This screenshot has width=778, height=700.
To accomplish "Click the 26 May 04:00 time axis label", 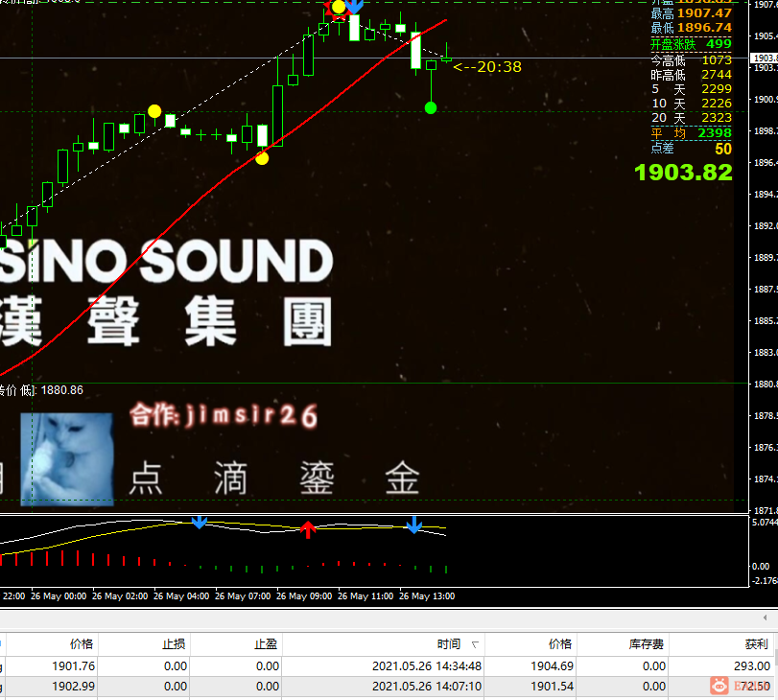I will 181,596.
